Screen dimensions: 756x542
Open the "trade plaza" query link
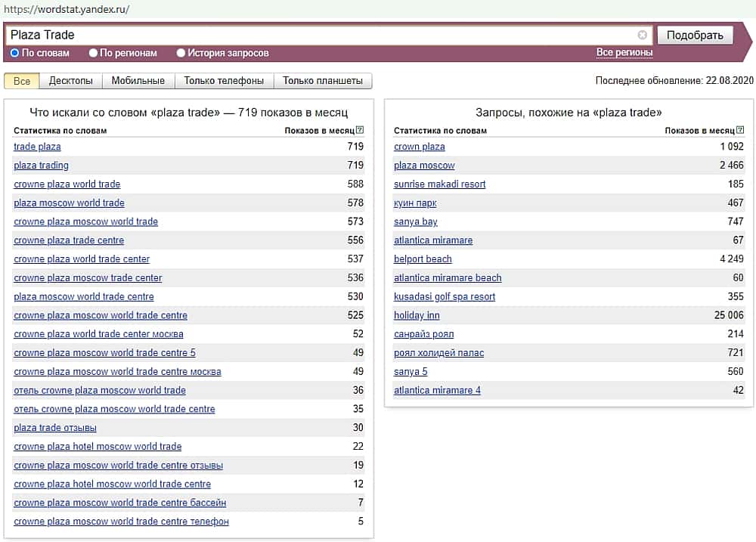coord(37,147)
